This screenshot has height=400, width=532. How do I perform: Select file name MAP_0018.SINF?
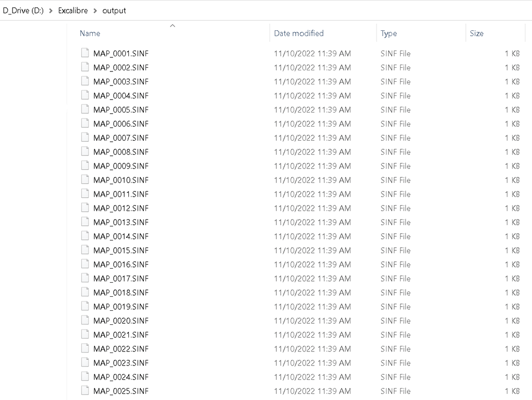pyautogui.click(x=121, y=293)
